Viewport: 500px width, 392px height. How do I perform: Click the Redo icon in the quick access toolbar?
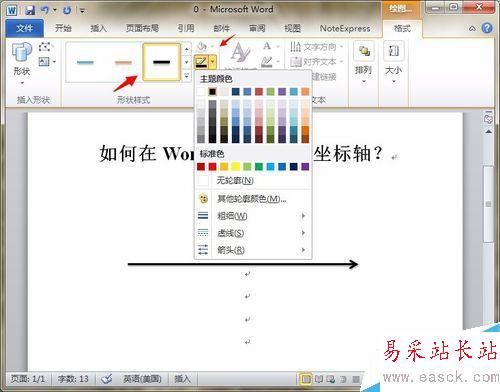click(67, 10)
